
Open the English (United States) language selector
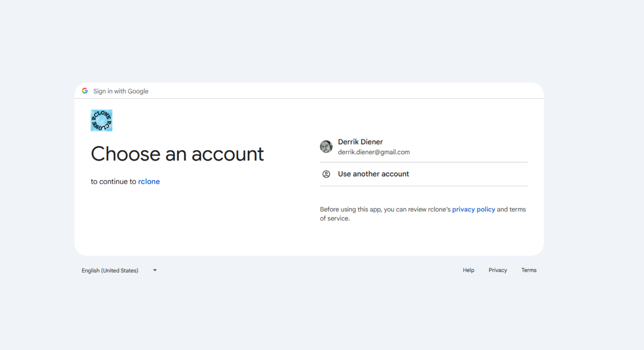point(119,270)
